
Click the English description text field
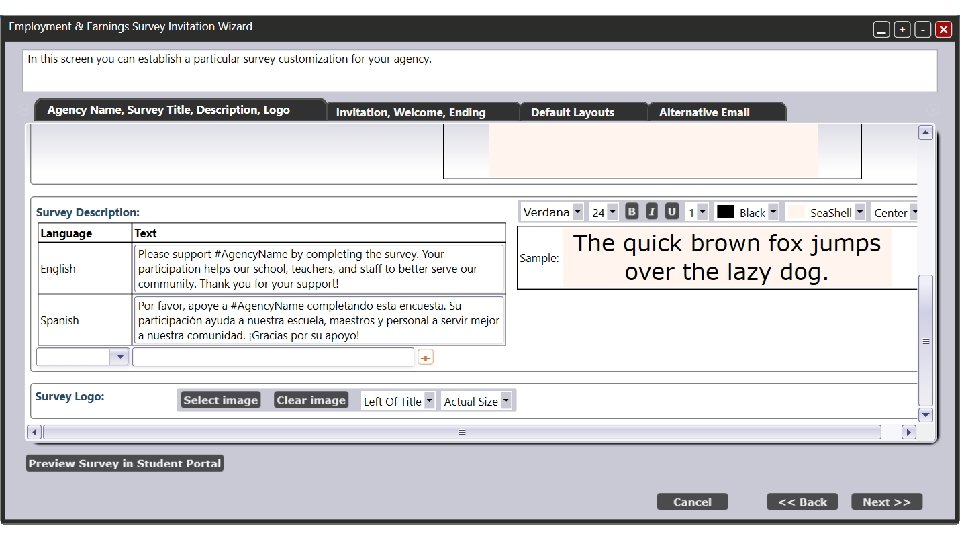point(319,269)
